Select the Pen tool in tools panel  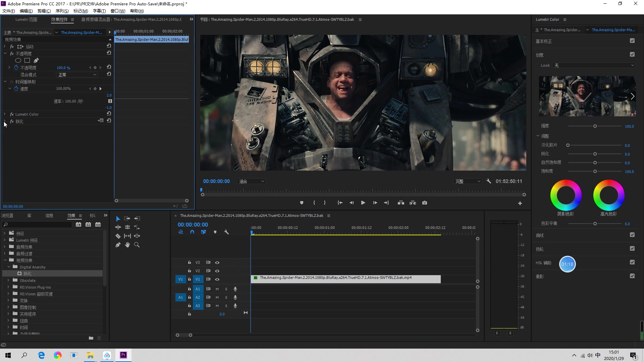pyautogui.click(x=118, y=245)
